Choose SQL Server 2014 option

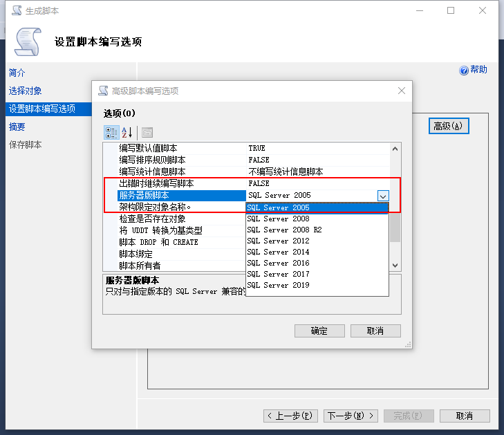pyautogui.click(x=317, y=252)
